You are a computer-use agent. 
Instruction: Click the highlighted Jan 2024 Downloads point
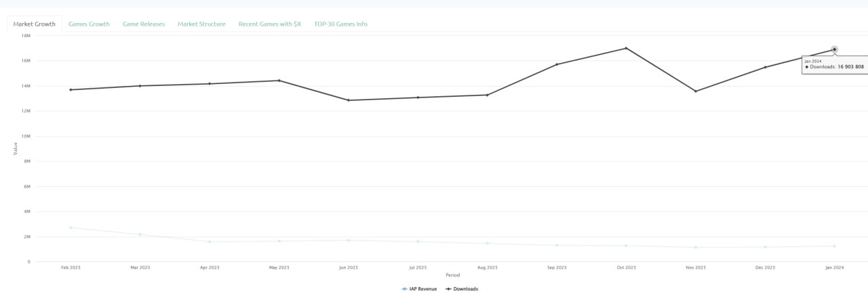coord(834,49)
